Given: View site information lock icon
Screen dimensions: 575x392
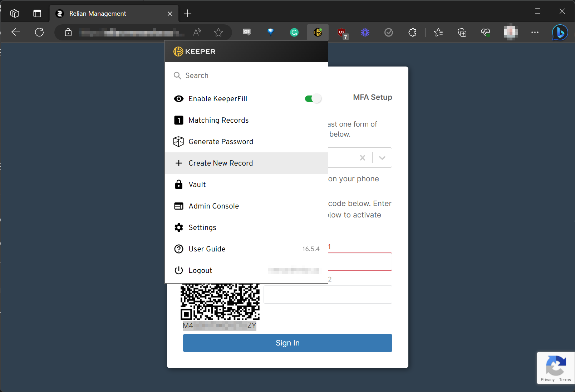Looking at the screenshot, I should coord(68,33).
